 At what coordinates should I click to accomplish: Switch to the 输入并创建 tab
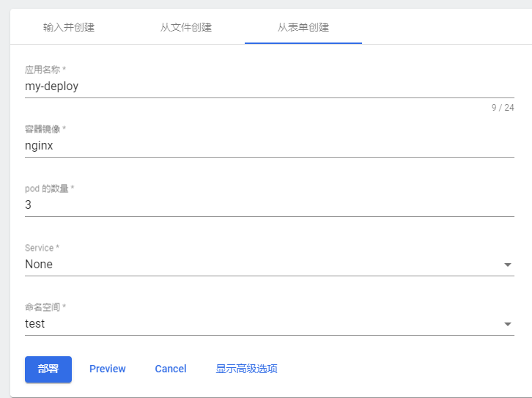[69, 27]
